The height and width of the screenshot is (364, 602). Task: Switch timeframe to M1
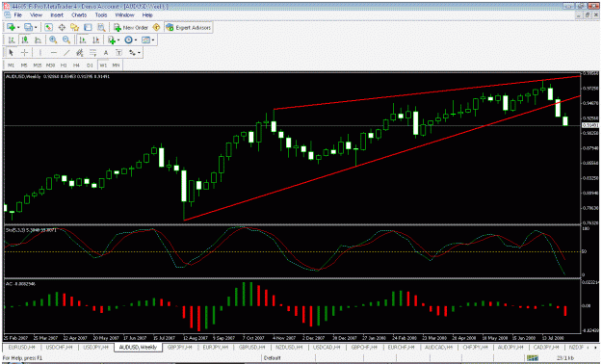coord(12,65)
